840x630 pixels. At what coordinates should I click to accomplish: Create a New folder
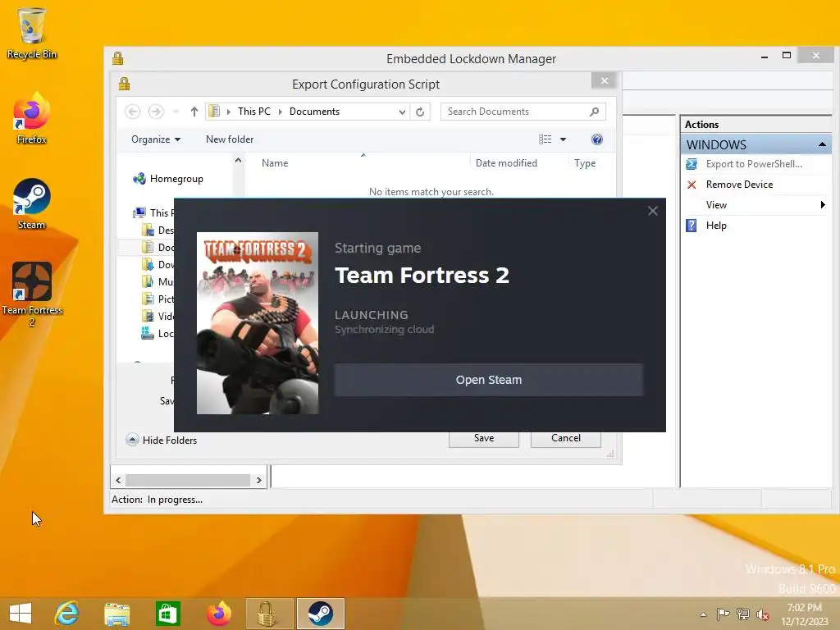pyautogui.click(x=230, y=139)
